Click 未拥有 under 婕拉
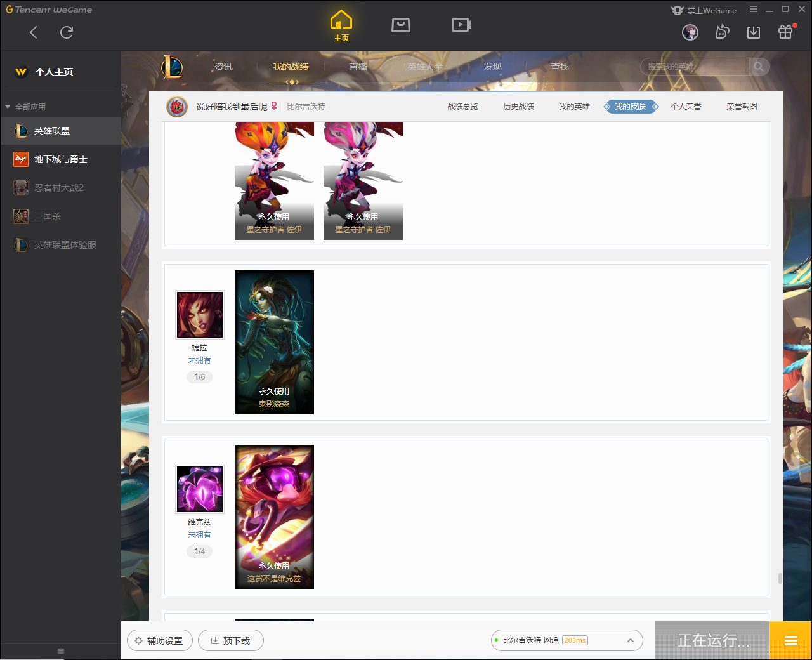 pyautogui.click(x=199, y=360)
